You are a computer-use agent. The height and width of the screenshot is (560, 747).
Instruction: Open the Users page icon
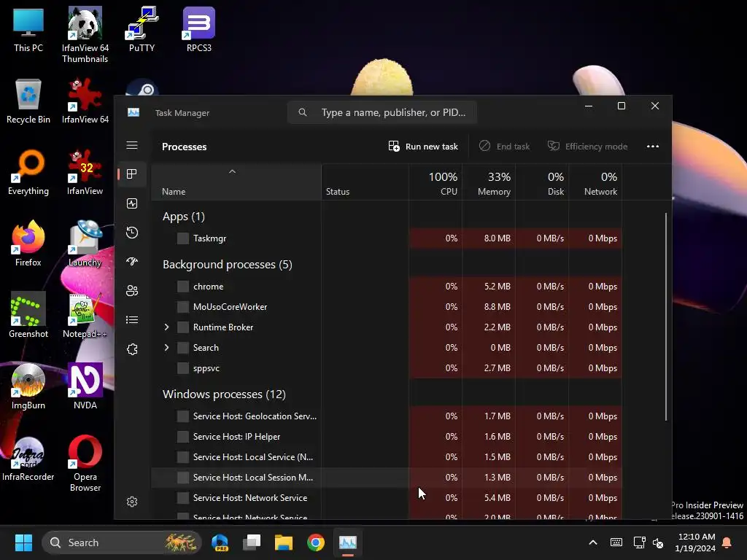(x=132, y=290)
